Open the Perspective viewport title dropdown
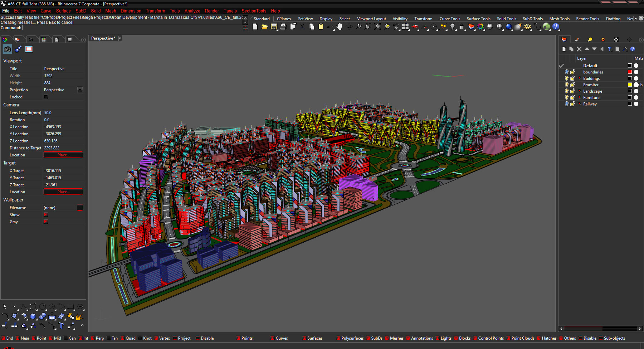Image resolution: width=644 pixels, height=349 pixels. (120, 38)
